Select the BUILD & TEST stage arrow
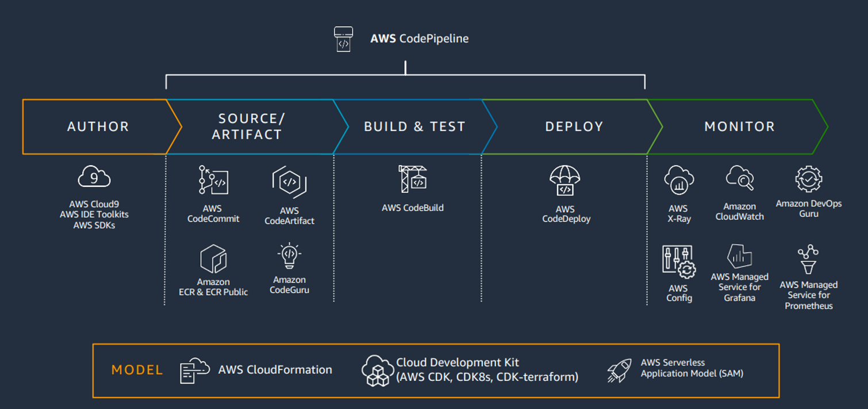Viewport: 868px width, 409px height. pos(415,127)
